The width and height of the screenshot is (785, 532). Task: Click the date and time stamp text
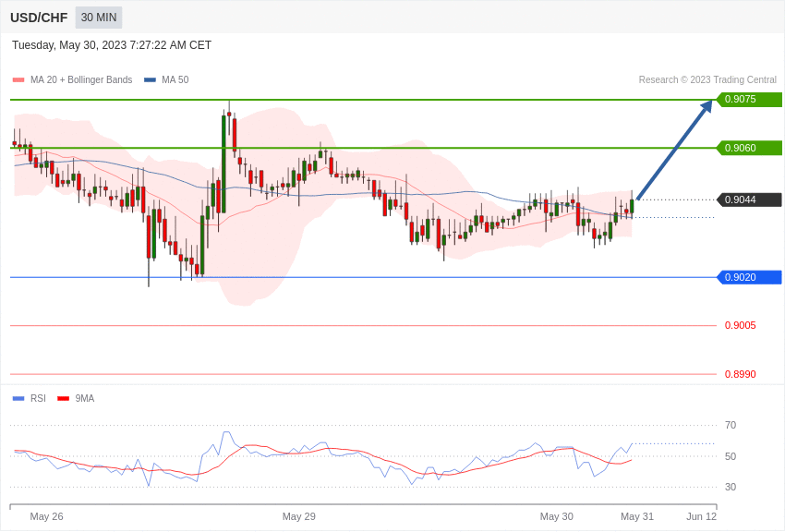(x=112, y=45)
